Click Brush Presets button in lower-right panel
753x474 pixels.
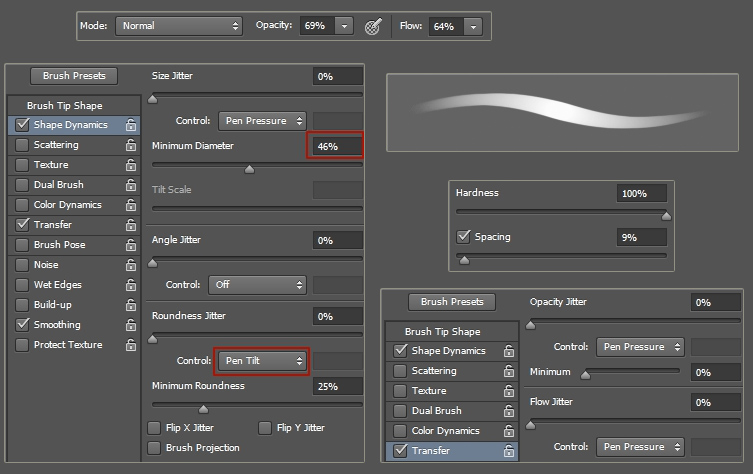[x=452, y=302]
